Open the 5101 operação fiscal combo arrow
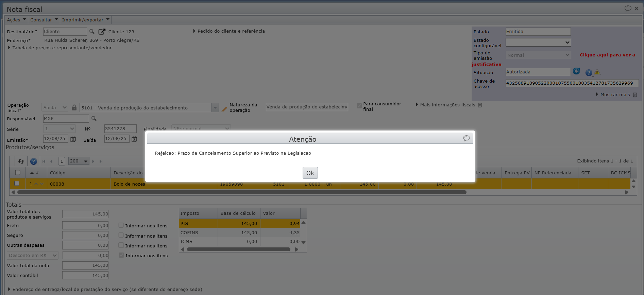Screen dimensions: 644x295 [x=215, y=108]
